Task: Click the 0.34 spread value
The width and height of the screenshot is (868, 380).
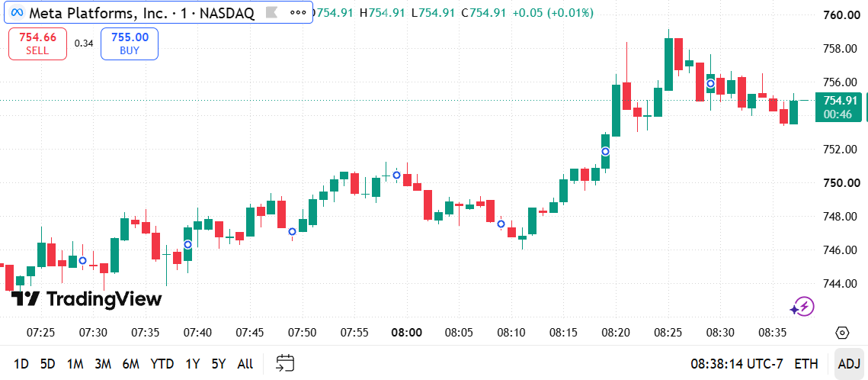Action: (x=84, y=43)
